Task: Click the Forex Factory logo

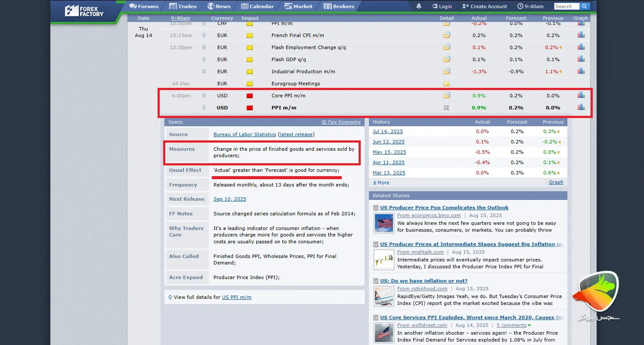Action: [84, 11]
